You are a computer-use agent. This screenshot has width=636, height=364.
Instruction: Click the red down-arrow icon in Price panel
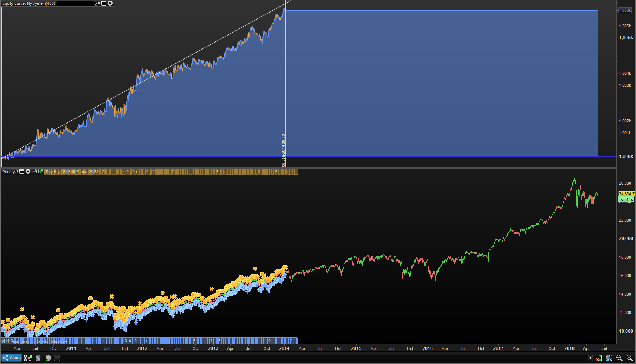point(34,172)
